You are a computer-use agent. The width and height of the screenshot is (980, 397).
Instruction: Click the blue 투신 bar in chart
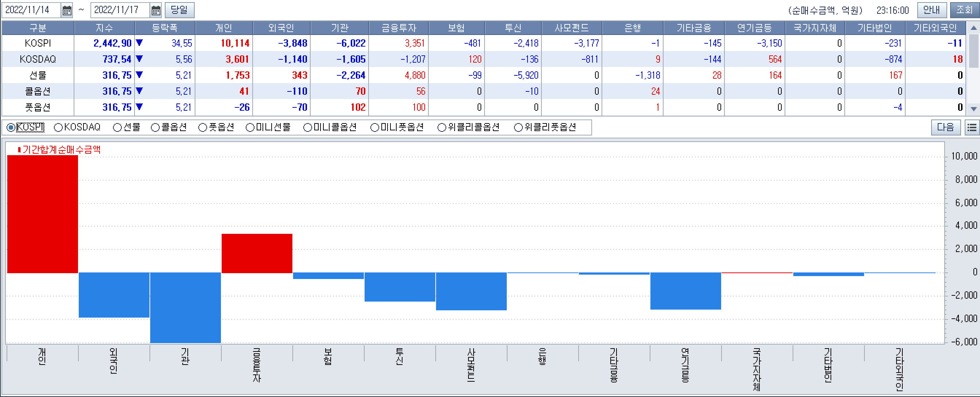[400, 287]
